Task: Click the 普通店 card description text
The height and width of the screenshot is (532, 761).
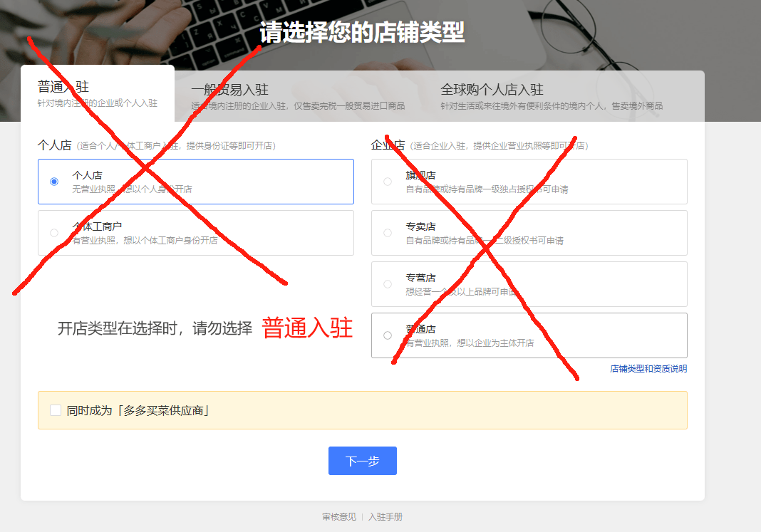Action: [x=470, y=343]
